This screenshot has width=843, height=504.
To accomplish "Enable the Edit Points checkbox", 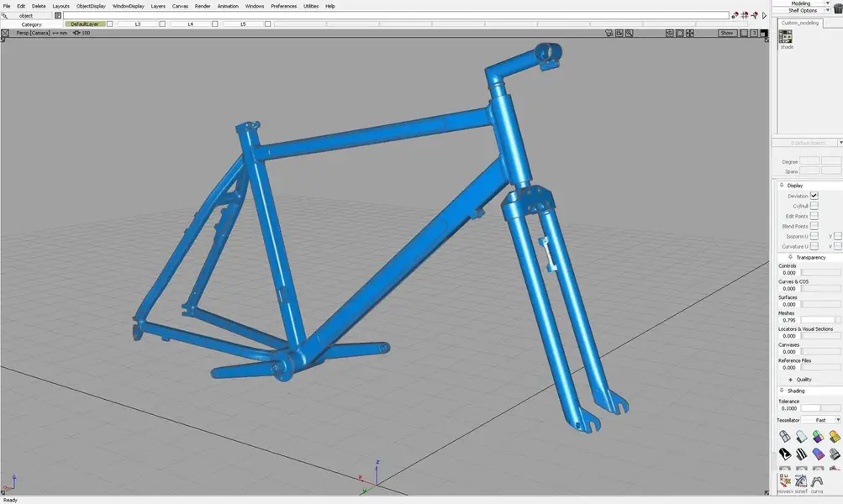I will (x=814, y=216).
